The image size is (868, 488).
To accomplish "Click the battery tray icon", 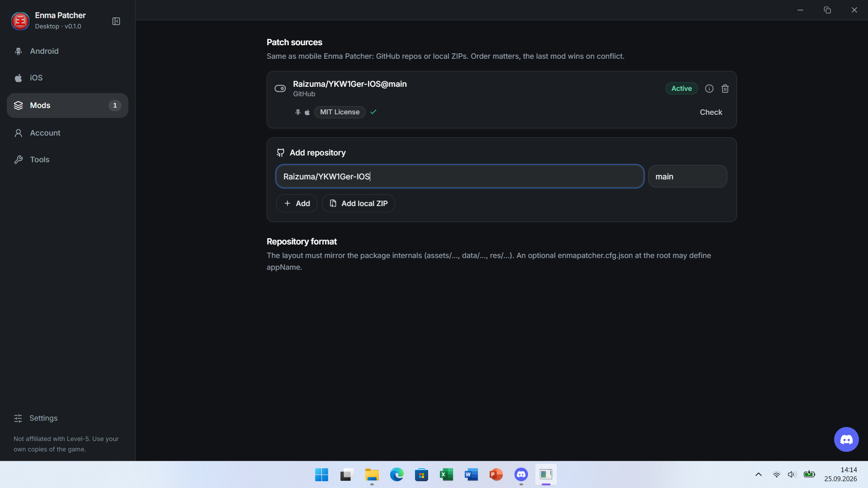I will [x=809, y=474].
